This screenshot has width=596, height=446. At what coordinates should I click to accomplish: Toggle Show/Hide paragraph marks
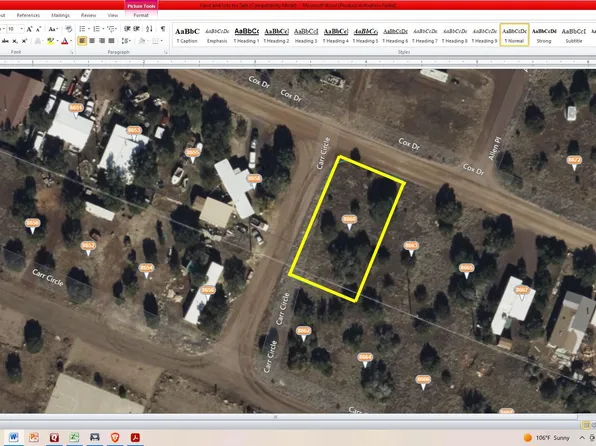pos(163,29)
